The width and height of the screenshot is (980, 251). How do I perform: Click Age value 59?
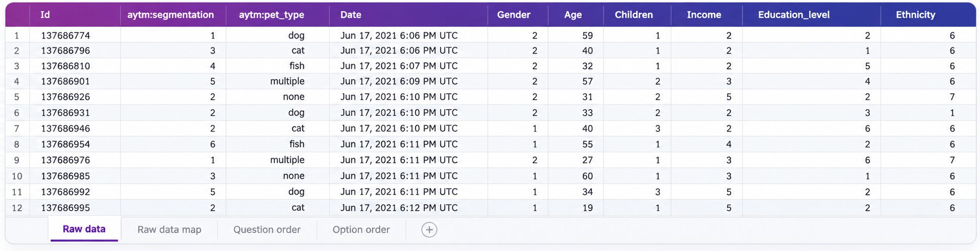[x=587, y=36]
